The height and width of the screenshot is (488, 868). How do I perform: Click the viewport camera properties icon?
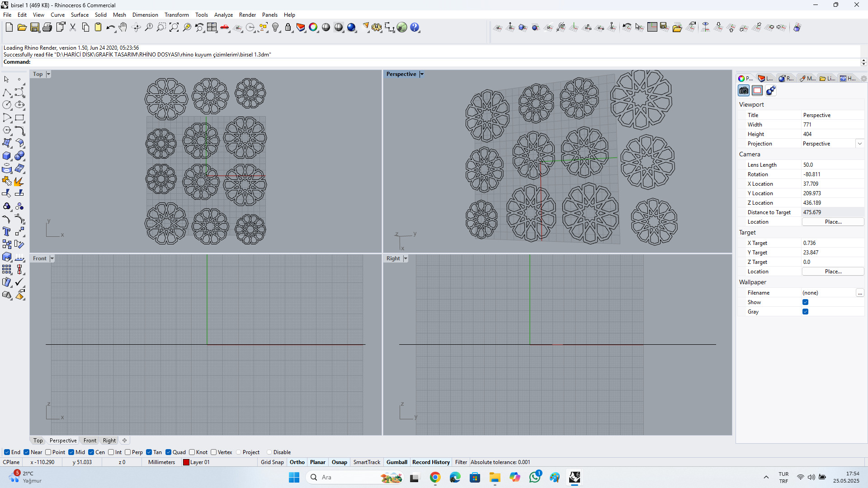pos(744,91)
